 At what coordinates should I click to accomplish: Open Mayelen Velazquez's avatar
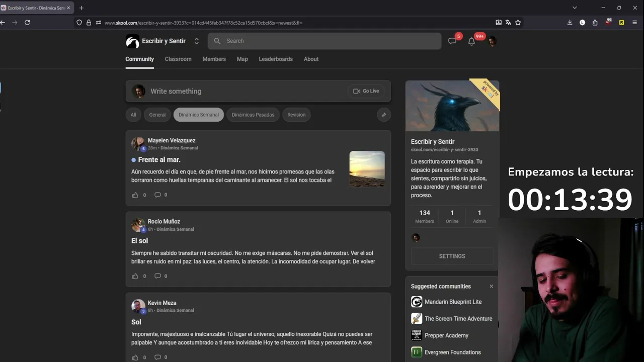pos(138,144)
